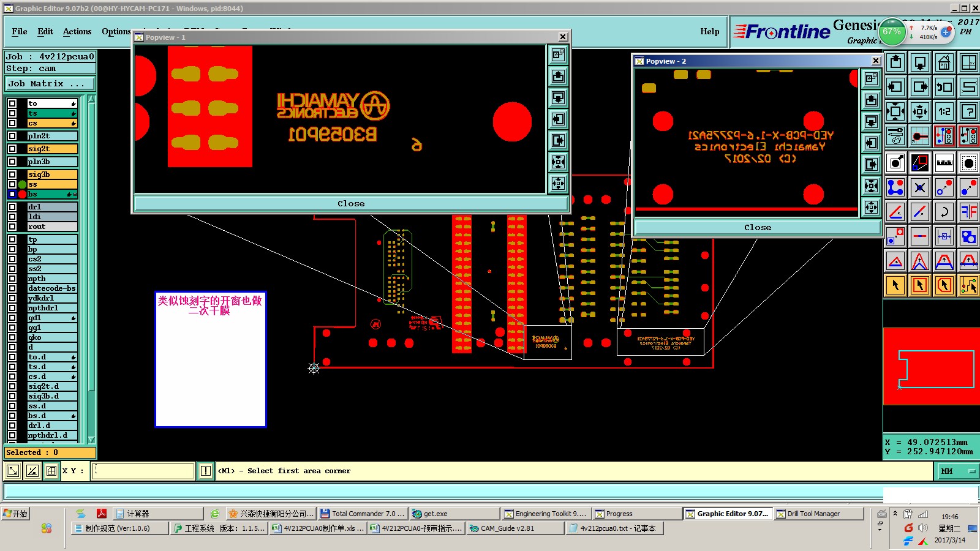Click red color dot on bs layer
This screenshot has width=980, height=551.
coord(23,194)
